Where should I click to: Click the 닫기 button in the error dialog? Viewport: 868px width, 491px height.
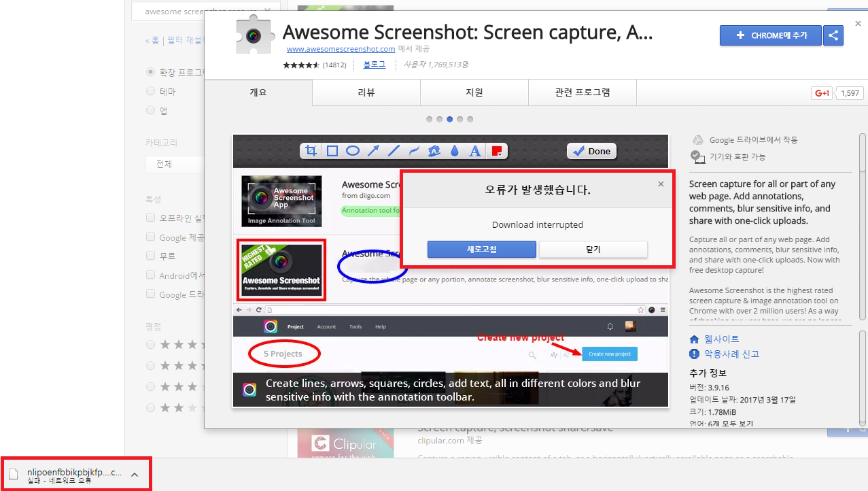[x=593, y=250]
